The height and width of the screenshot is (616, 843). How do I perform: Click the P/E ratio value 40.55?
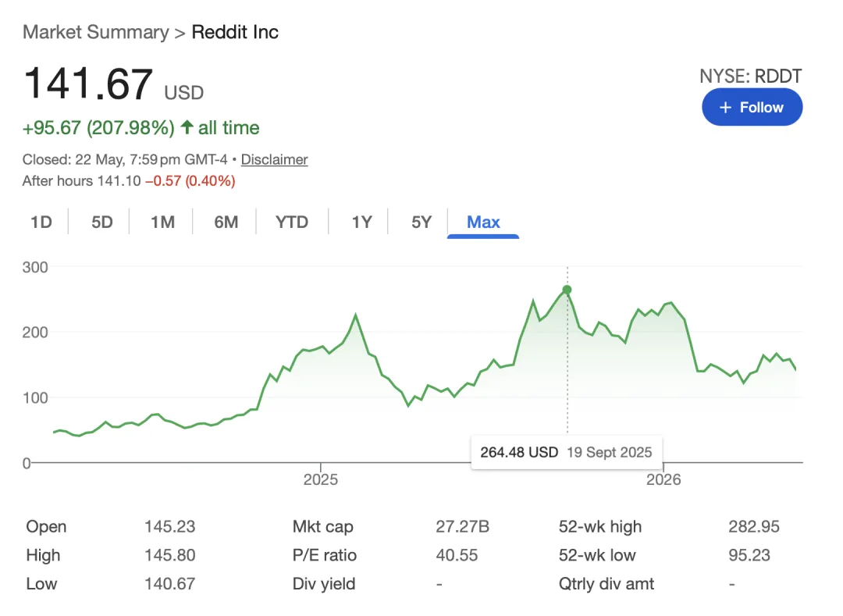457,555
